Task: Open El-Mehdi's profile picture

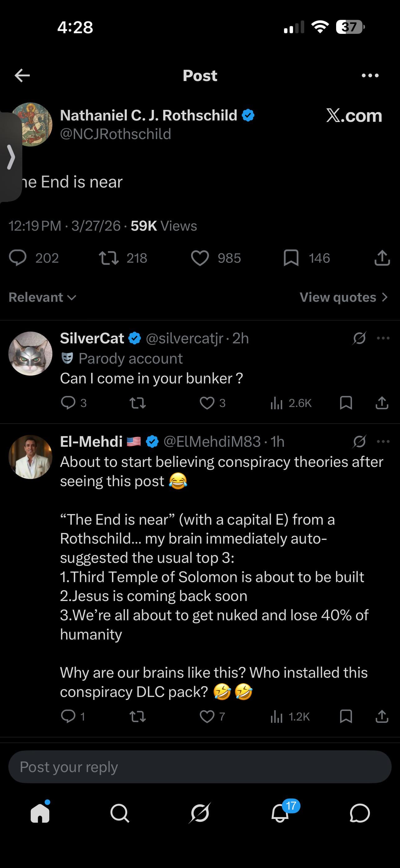Action: click(x=30, y=457)
